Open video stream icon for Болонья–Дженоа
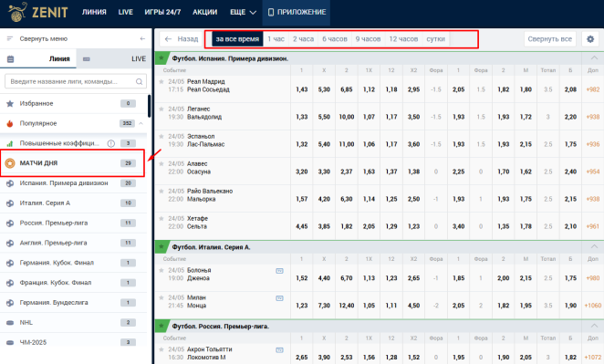The height and width of the screenshot is (364, 604). pyautogui.click(x=280, y=271)
